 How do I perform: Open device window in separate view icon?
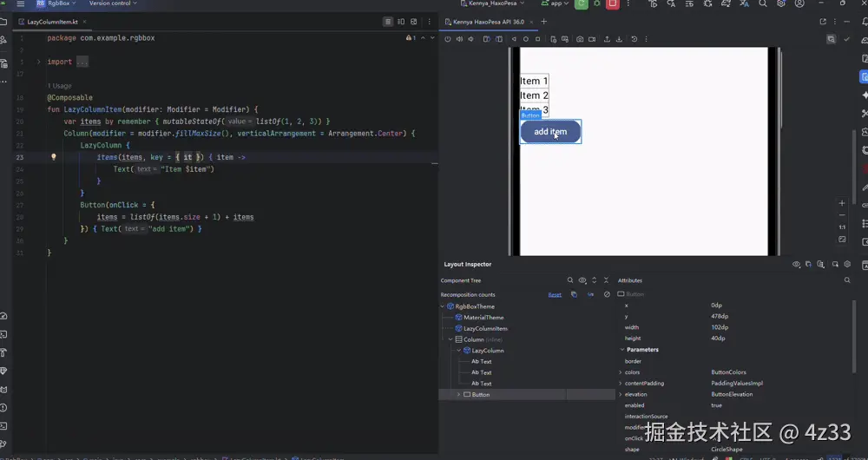823,23
